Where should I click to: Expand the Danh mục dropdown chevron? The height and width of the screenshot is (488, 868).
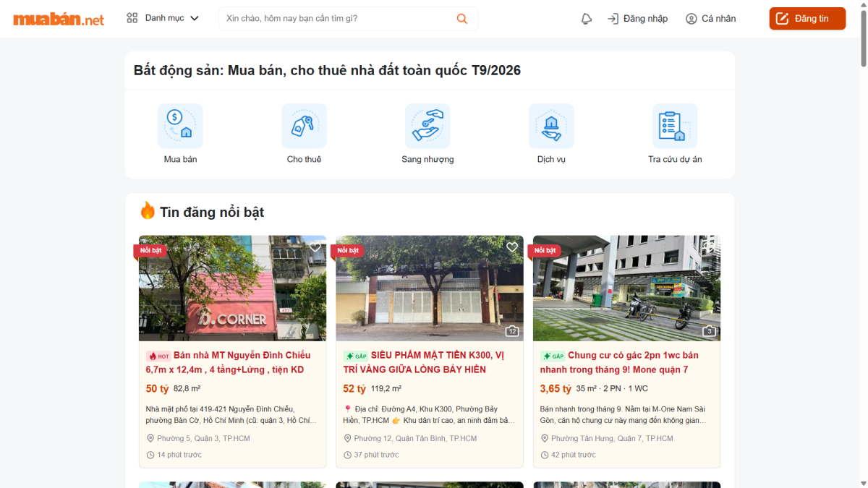tap(195, 18)
